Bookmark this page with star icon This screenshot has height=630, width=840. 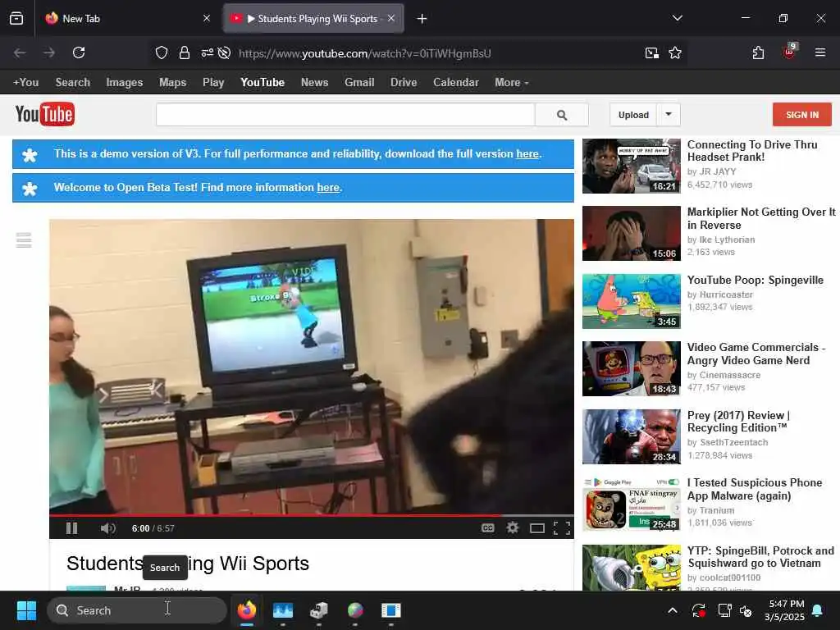pyautogui.click(x=675, y=52)
